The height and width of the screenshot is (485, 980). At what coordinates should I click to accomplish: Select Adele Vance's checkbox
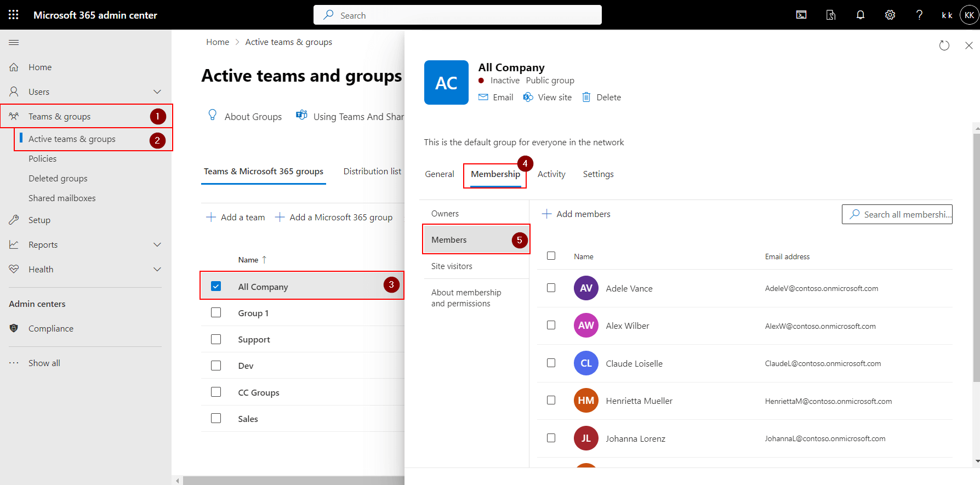(x=551, y=288)
